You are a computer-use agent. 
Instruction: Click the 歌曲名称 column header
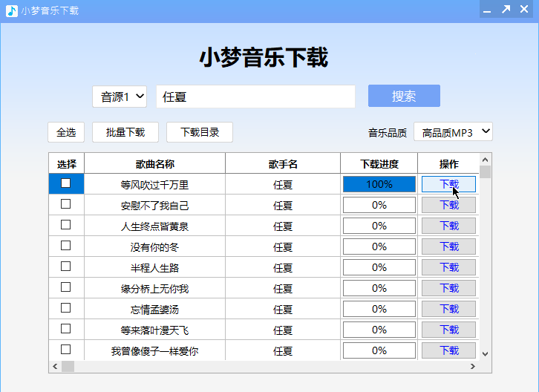[155, 163]
